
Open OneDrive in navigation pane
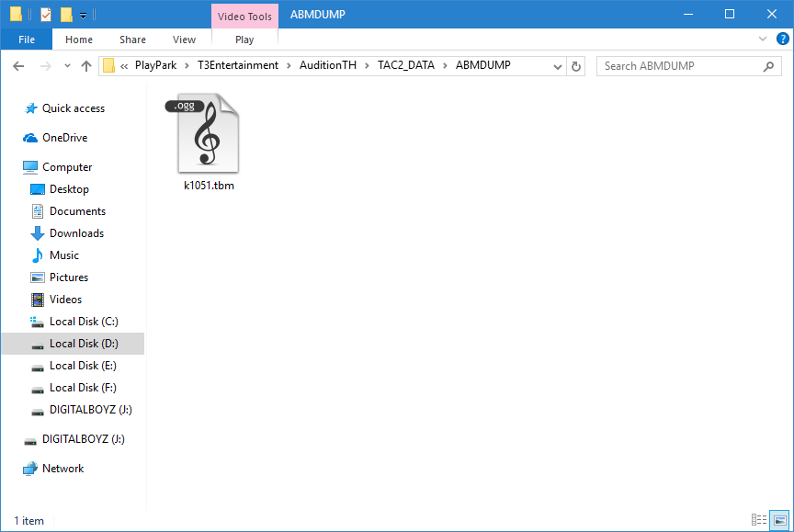click(x=64, y=138)
